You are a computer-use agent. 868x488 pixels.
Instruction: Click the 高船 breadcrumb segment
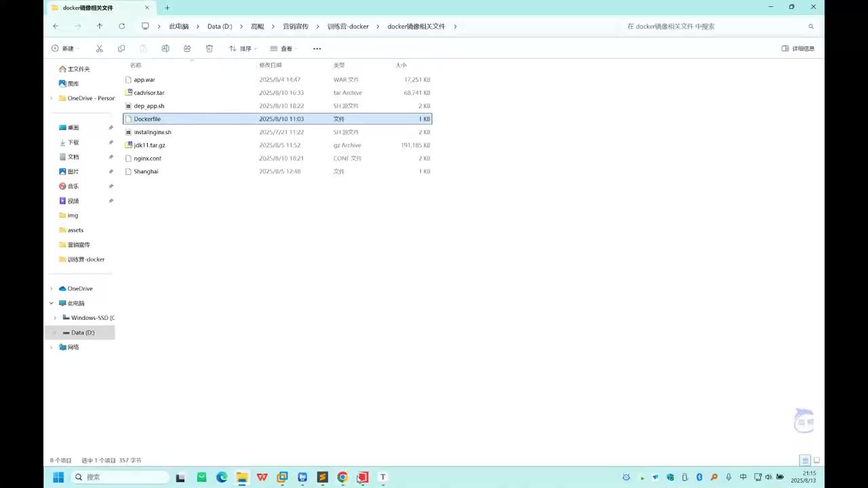click(258, 26)
